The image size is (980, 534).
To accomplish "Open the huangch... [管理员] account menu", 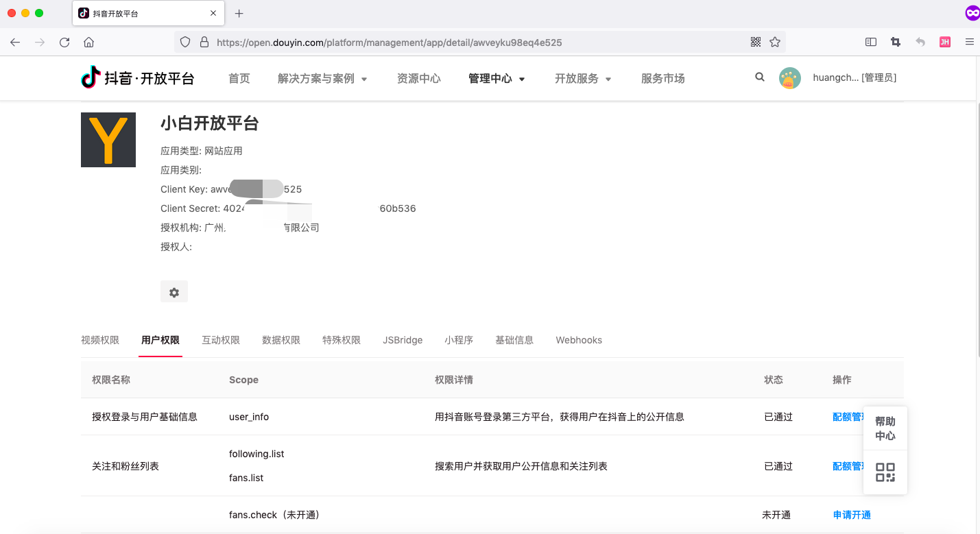I will [x=854, y=78].
